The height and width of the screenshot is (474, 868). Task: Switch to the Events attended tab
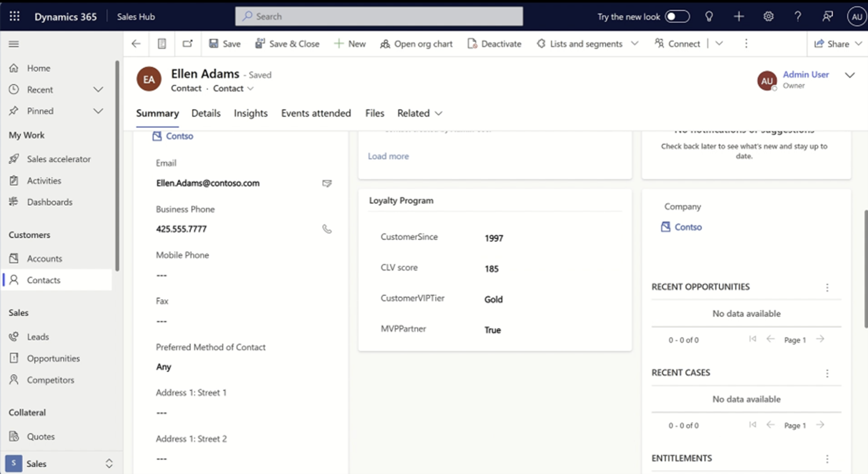tap(315, 113)
